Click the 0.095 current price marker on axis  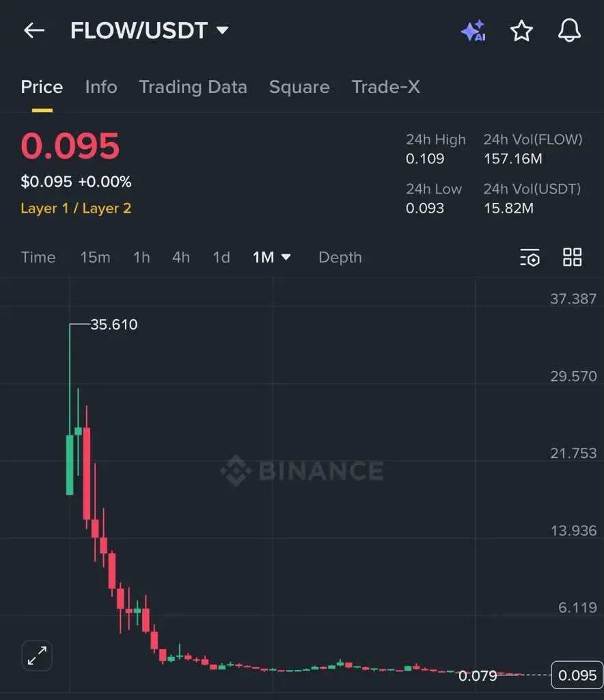point(577,675)
